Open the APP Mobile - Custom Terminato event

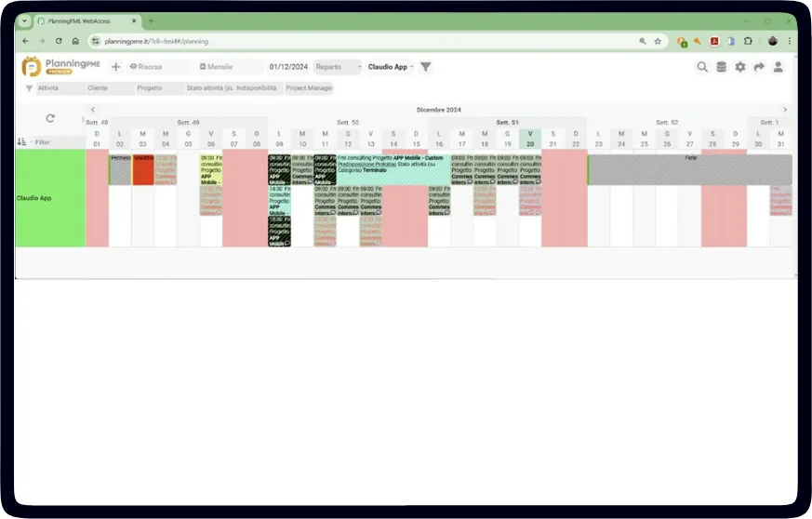coord(393,169)
